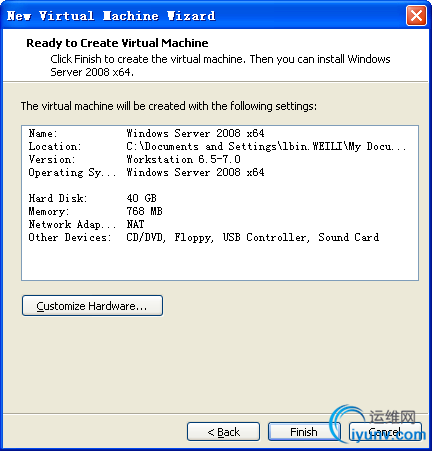This screenshot has width=432, height=451.
Task: Select the Location path 'C:\Documents and Settings...'
Action: coord(266,146)
